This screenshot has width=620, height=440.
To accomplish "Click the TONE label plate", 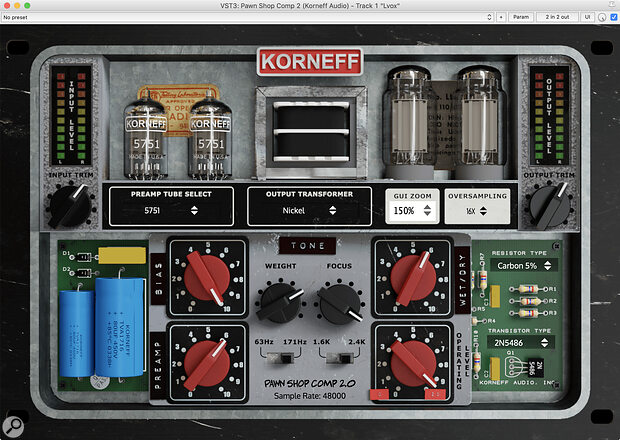I will [x=308, y=246].
